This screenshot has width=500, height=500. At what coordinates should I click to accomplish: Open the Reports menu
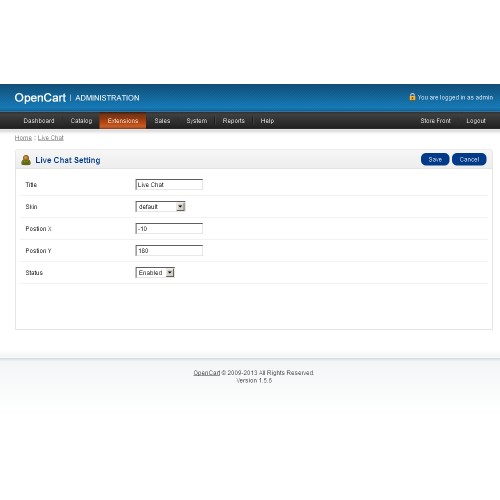tap(234, 121)
